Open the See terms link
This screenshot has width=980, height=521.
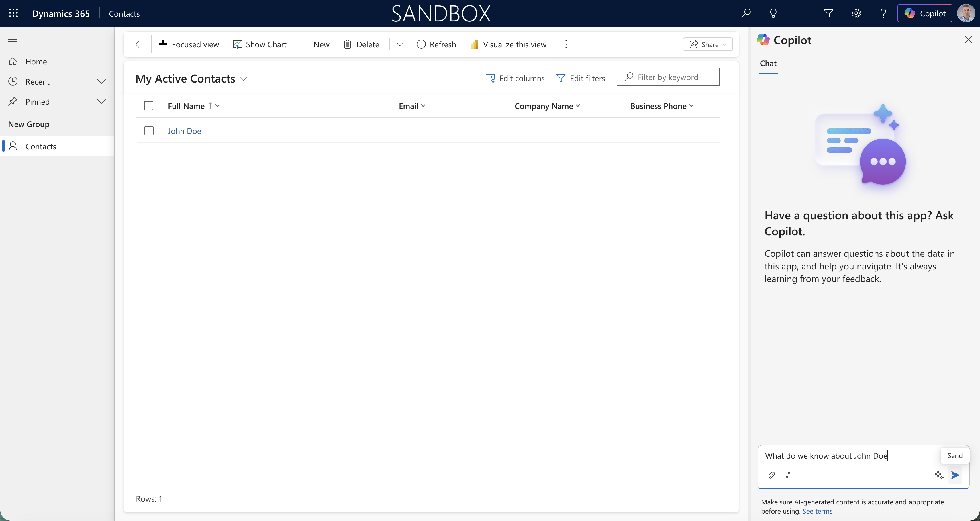pos(817,511)
